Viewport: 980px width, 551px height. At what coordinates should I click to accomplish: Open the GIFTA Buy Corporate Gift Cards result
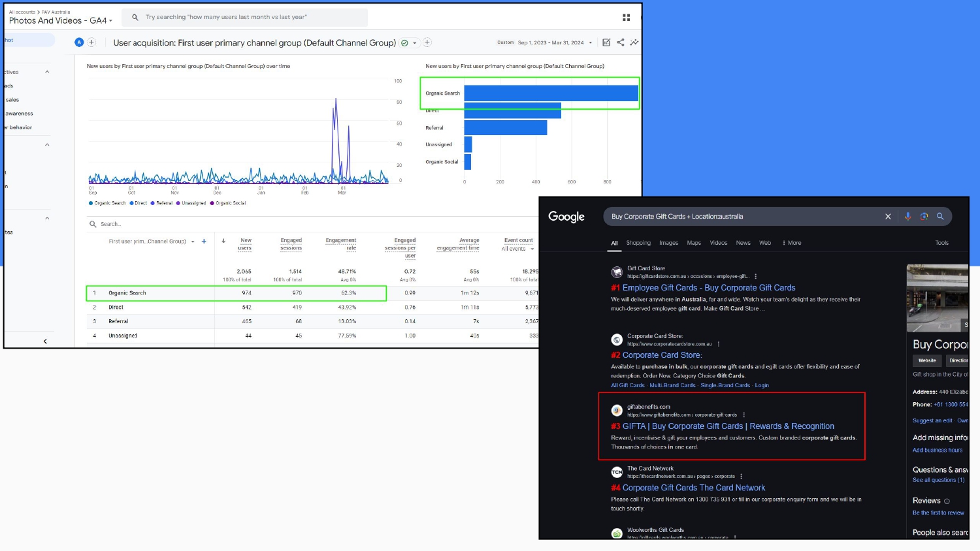coord(728,426)
